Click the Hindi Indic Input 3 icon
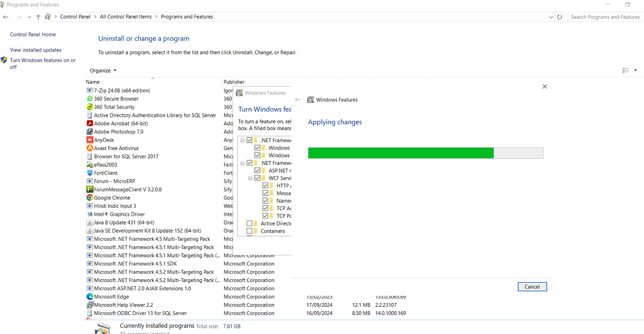This screenshot has width=644, height=334. click(x=90, y=206)
